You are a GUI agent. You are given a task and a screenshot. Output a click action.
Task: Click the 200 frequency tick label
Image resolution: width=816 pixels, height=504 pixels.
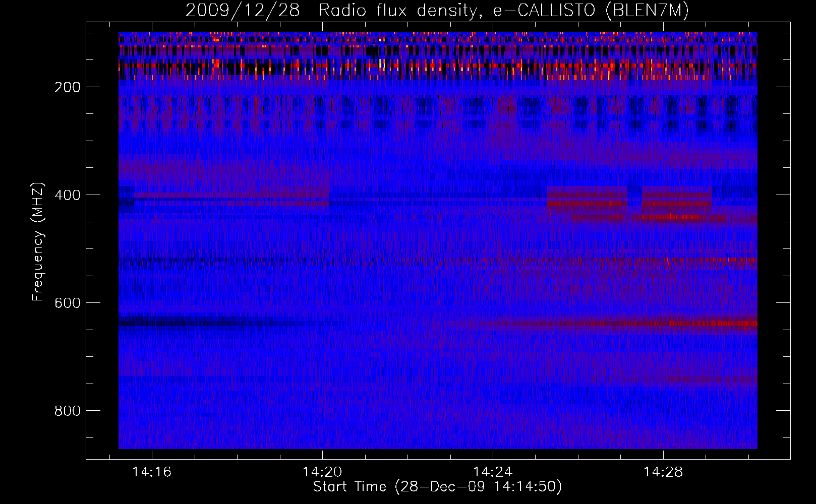pyautogui.click(x=68, y=87)
